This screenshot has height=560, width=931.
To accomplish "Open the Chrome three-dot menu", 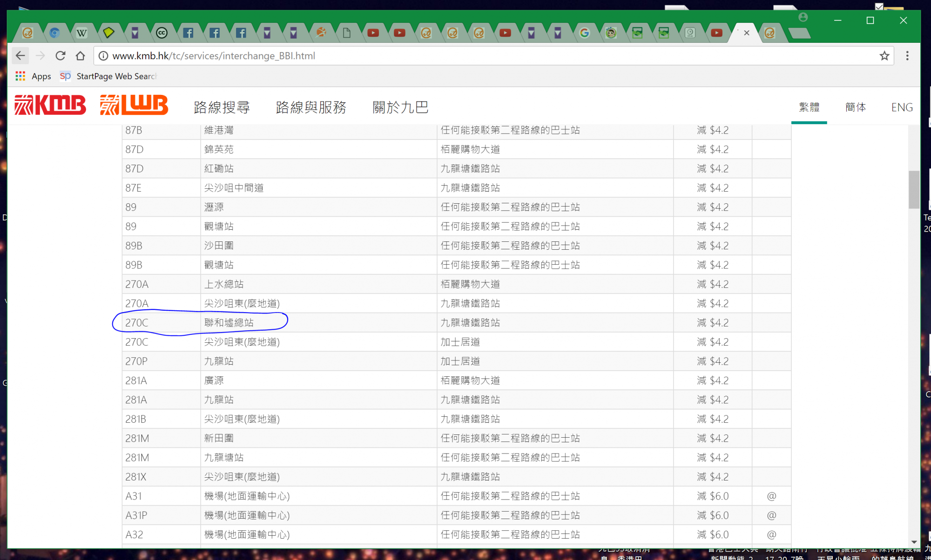I will click(907, 56).
